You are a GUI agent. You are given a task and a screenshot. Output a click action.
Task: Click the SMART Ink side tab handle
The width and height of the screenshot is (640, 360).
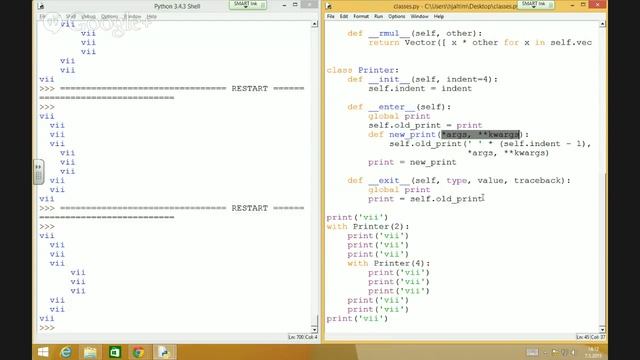coord(38,172)
